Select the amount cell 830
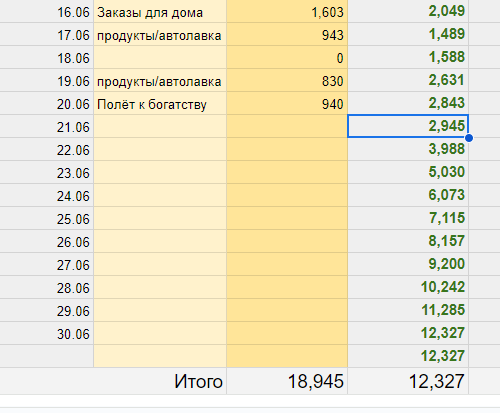 click(287, 80)
